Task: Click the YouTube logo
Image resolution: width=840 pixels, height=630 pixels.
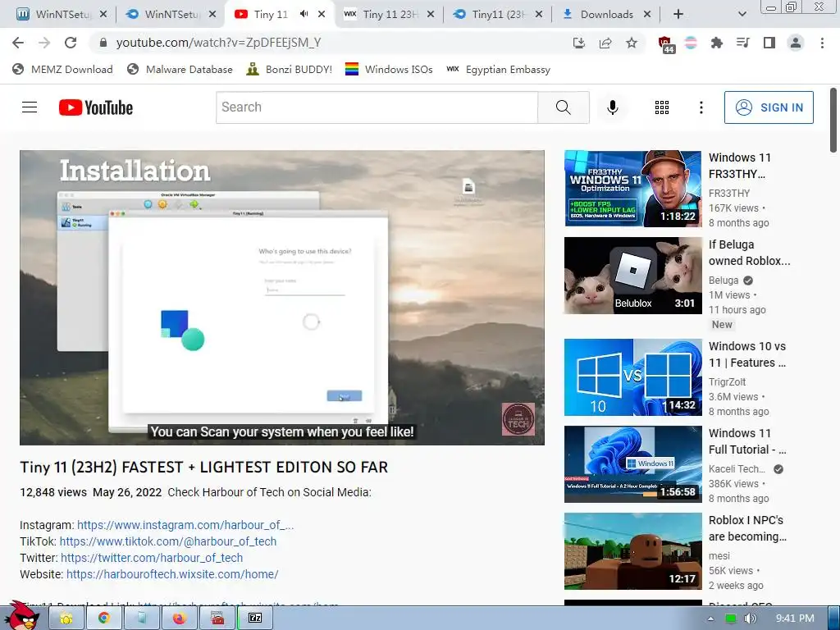Action: point(96,107)
